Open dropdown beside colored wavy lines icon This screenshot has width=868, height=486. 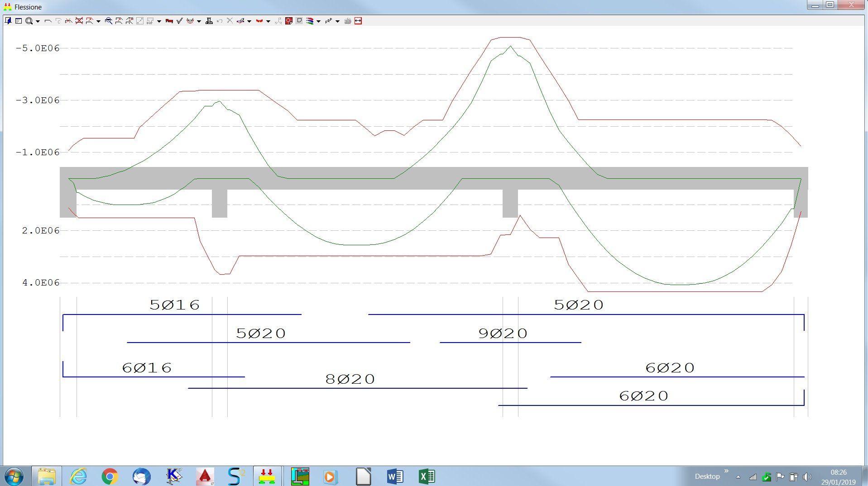pos(318,21)
